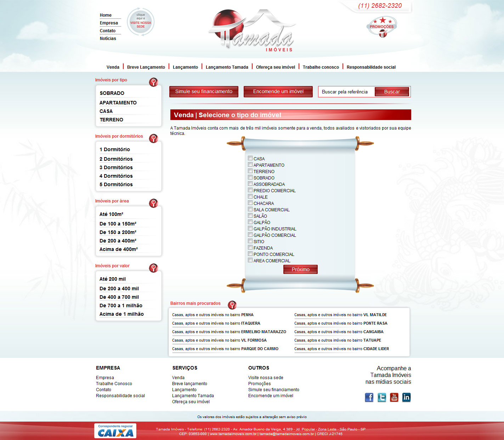Open the Twitter social media icon

(x=382, y=397)
